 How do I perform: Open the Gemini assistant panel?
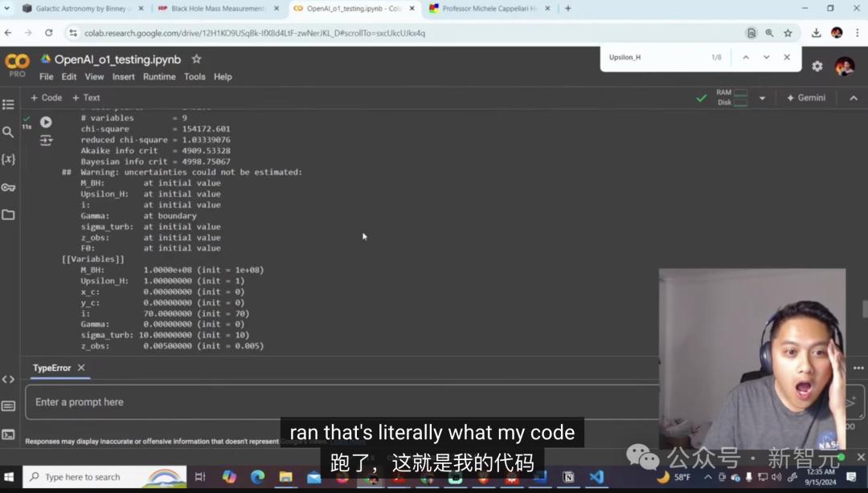click(805, 98)
